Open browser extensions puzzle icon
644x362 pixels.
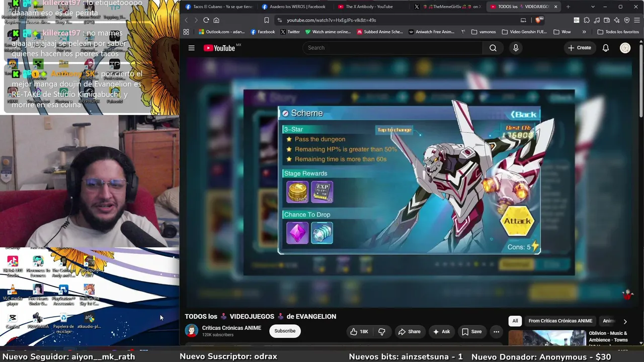[587, 20]
